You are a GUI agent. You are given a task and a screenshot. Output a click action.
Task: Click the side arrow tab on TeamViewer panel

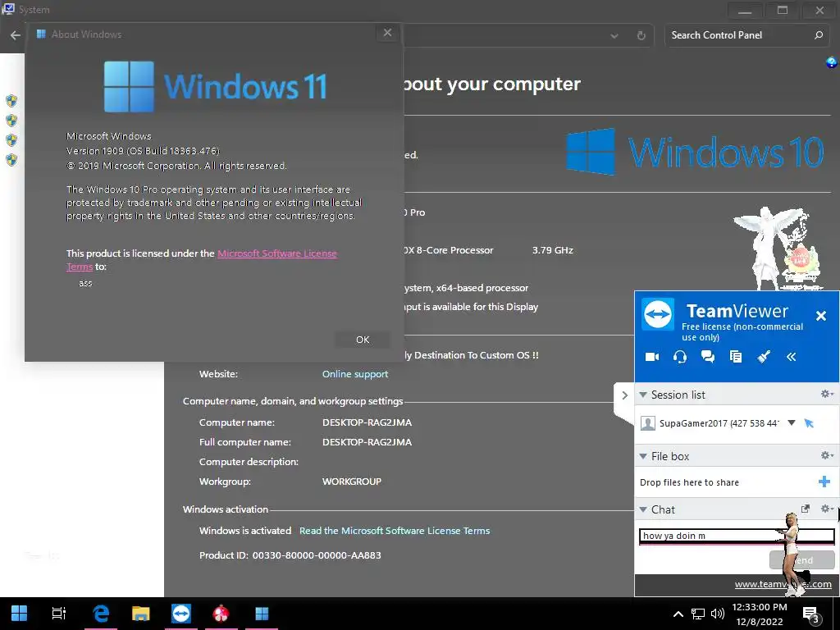(624, 395)
